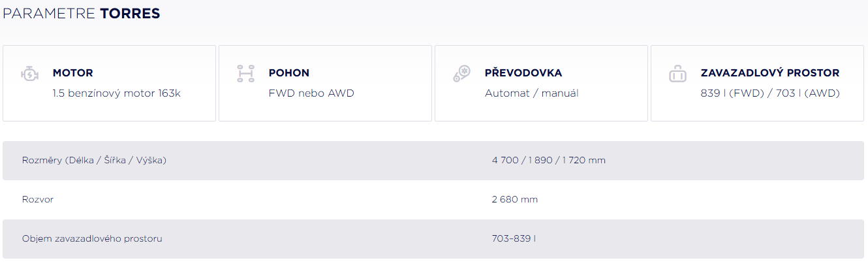Click the 'PARAMETRE TORRES' section heading
This screenshot has height=273, width=868.
(x=81, y=14)
